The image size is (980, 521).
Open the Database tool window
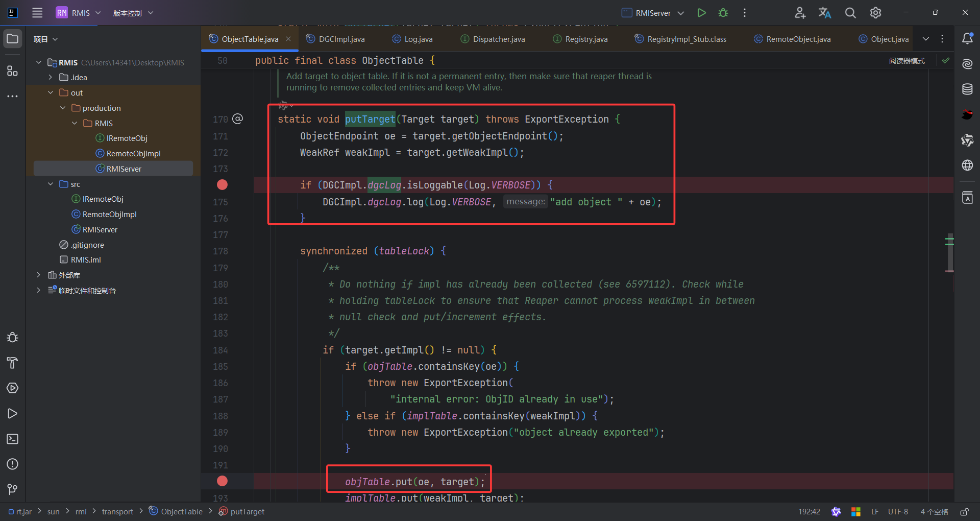[x=967, y=89]
